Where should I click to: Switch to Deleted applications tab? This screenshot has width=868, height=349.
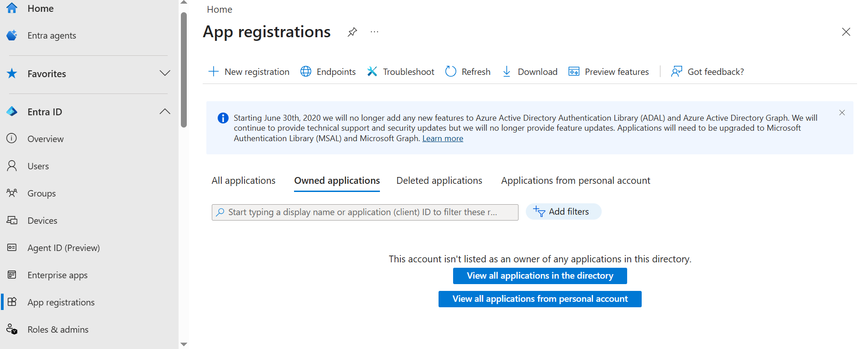(x=439, y=181)
